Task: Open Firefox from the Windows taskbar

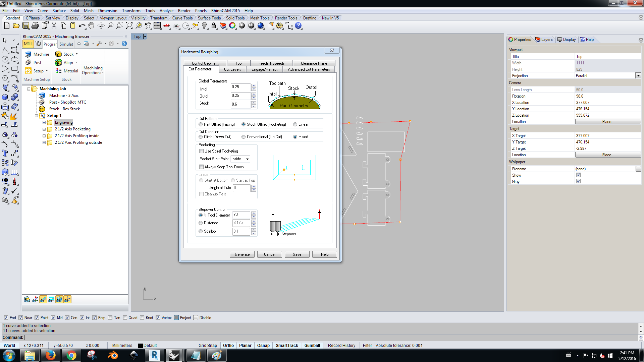Action: tap(51, 355)
